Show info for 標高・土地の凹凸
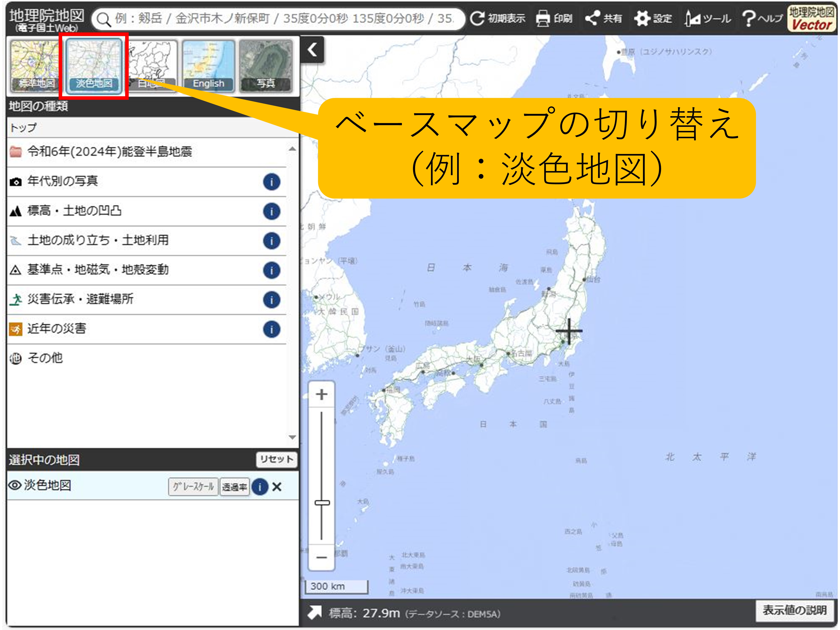Image resolution: width=840 pixels, height=630 pixels. pyautogui.click(x=271, y=212)
